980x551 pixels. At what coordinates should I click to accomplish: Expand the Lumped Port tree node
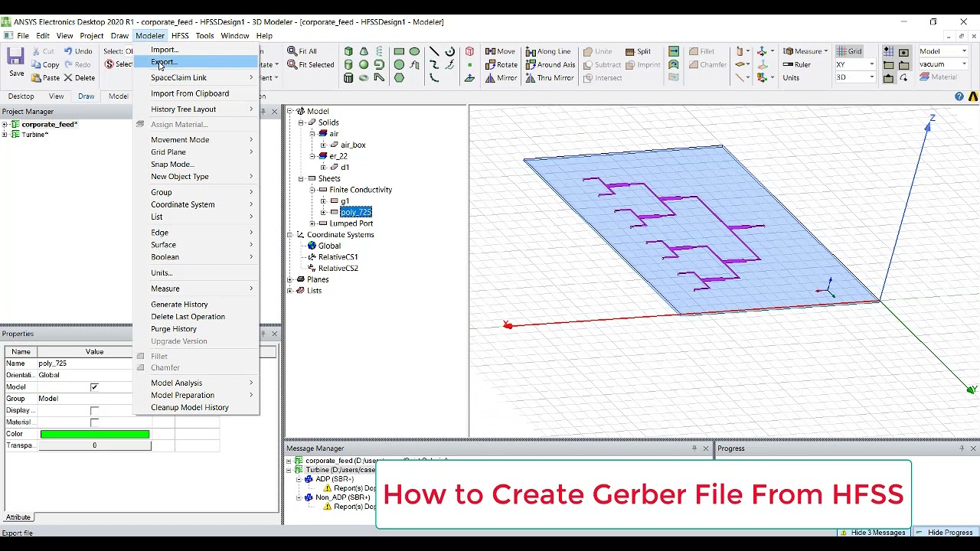(x=312, y=223)
